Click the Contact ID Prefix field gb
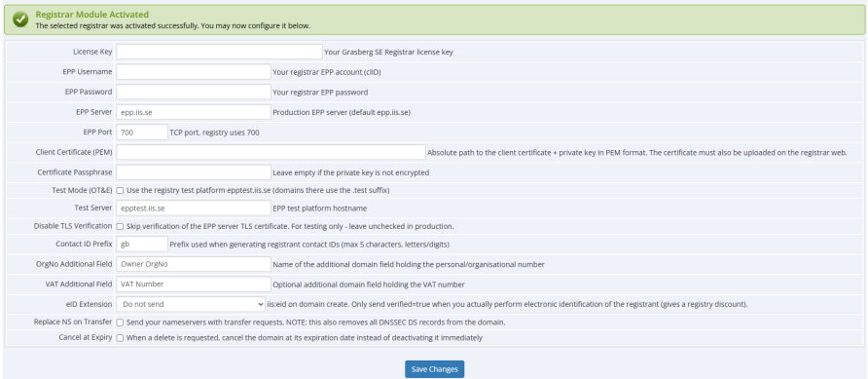This screenshot has height=379, width=868. (x=142, y=245)
